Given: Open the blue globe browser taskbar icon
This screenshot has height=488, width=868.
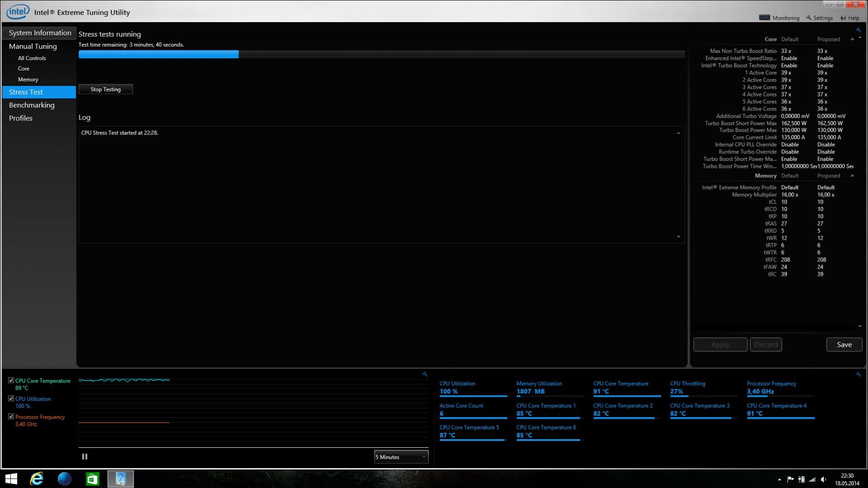Looking at the screenshot, I should (65, 479).
